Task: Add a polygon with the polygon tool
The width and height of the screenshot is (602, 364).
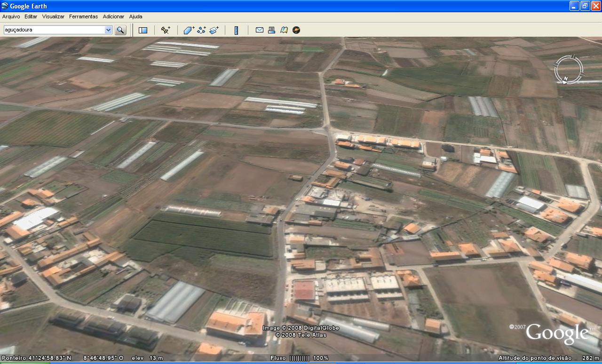Action: coord(189,30)
